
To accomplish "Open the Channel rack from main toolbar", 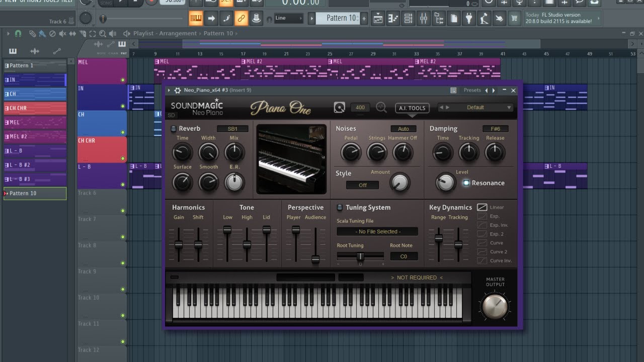I will pyautogui.click(x=408, y=19).
